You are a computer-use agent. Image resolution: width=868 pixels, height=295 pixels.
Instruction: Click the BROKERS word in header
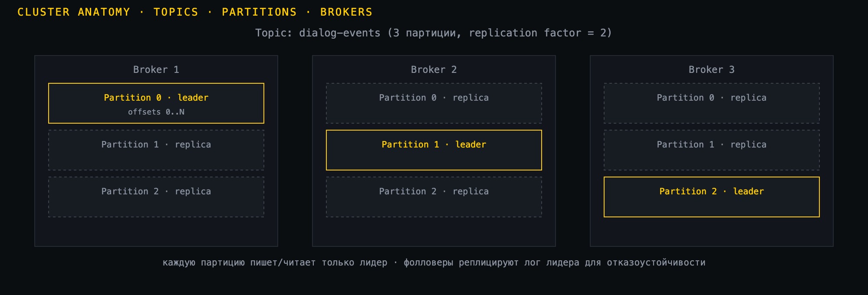346,12
